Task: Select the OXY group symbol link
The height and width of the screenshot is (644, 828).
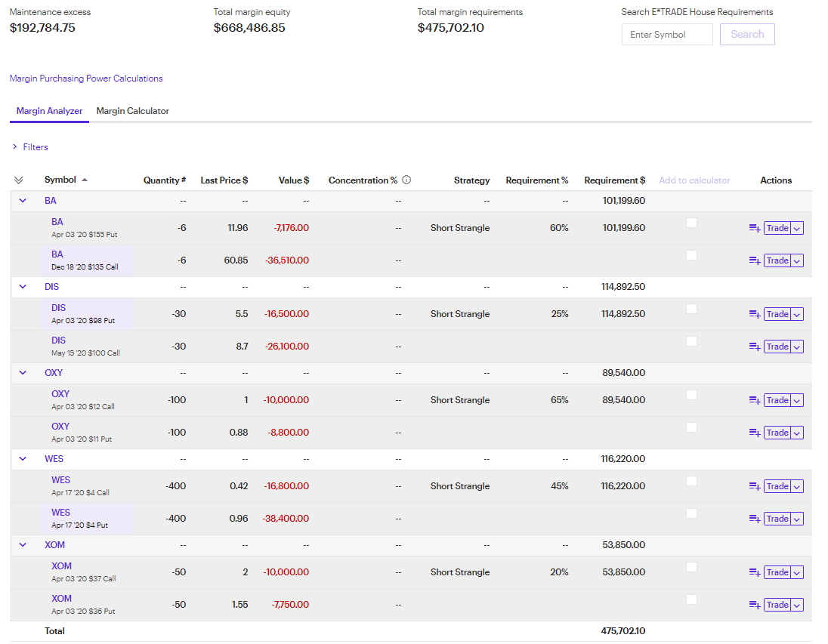Action: [54, 373]
